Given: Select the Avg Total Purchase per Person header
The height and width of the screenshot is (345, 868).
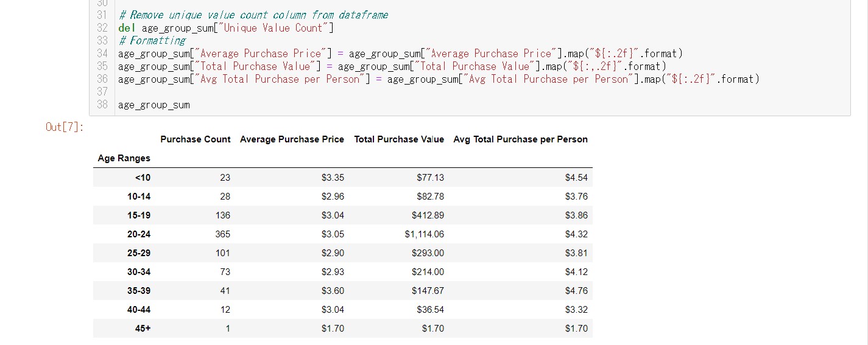Looking at the screenshot, I should pyautogui.click(x=520, y=139).
